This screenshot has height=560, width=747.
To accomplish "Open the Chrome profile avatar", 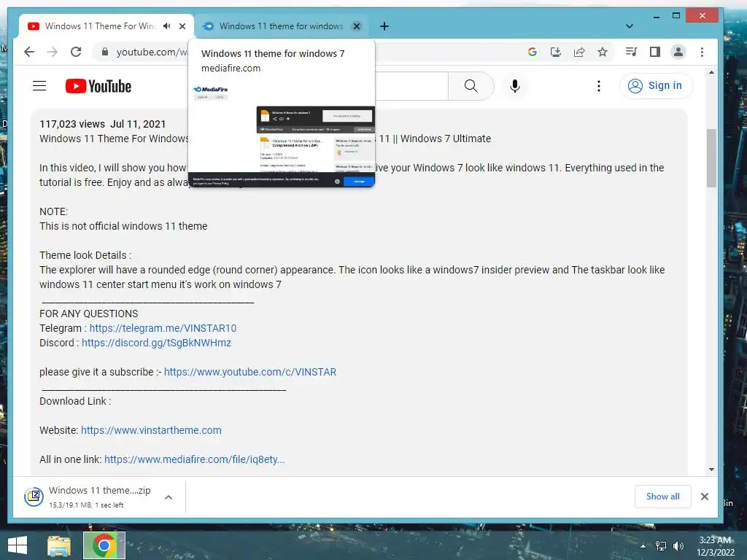I will [x=678, y=52].
